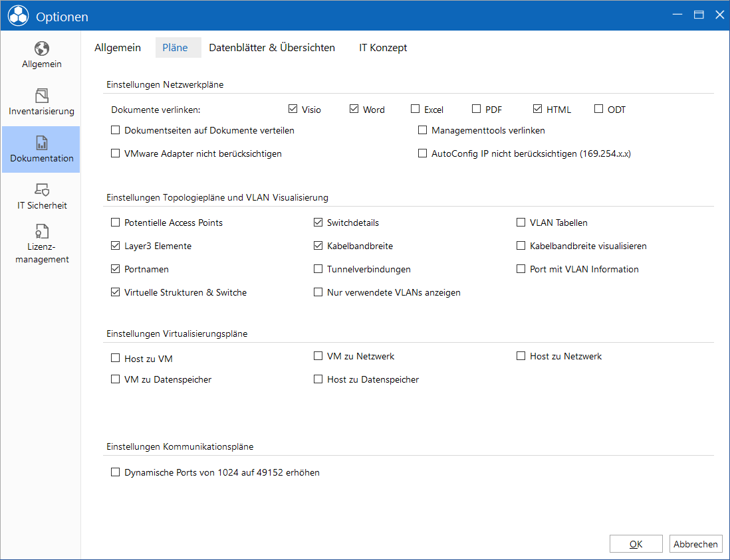Uncheck Switchdetails option
The image size is (730, 560).
tap(318, 223)
